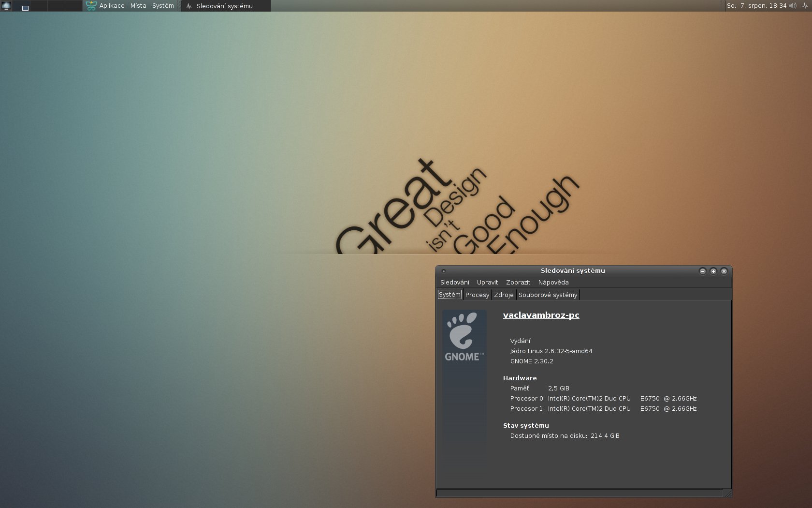Click the hostname vaclavambroz-pc heading
Screen dimensions: 812x508
[541, 315]
